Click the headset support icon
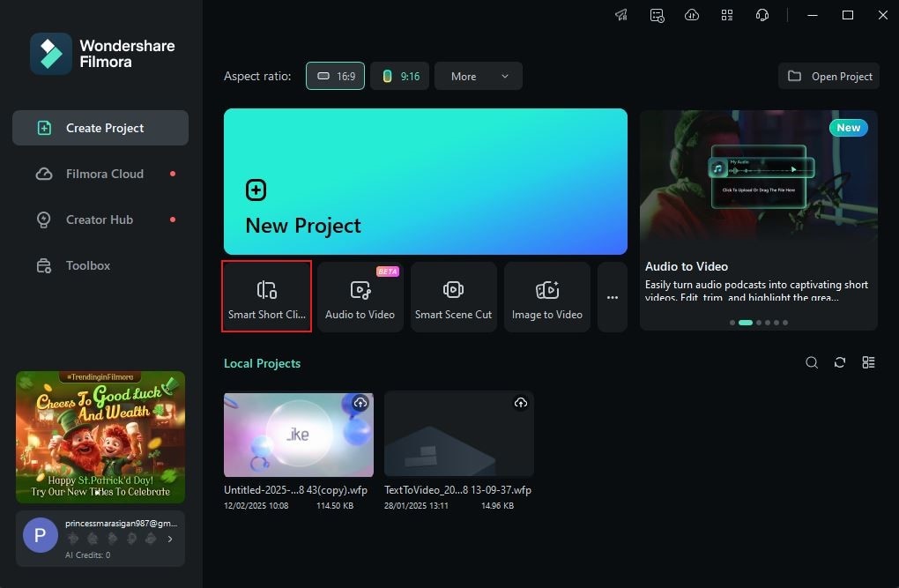 tap(762, 15)
